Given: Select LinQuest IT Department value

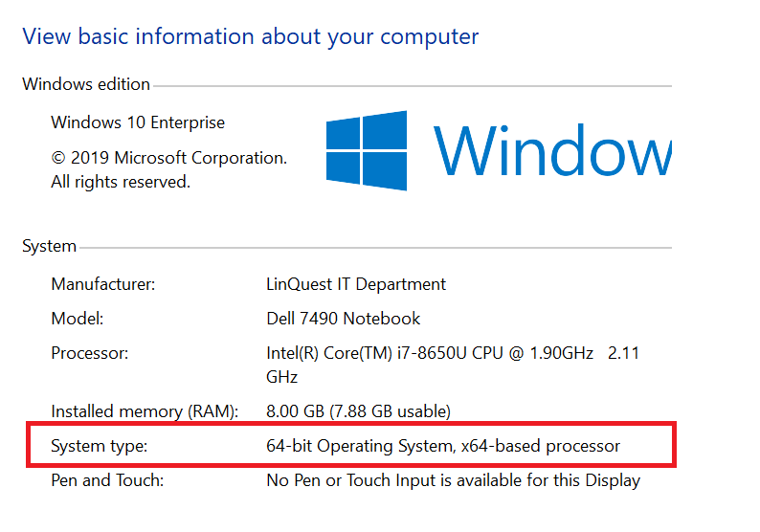Looking at the screenshot, I should 356,284.
